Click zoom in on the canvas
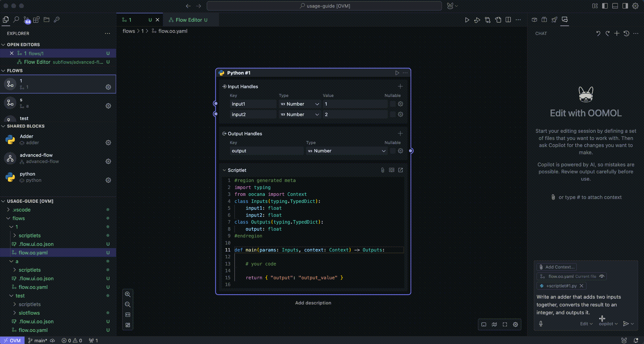 (128, 294)
